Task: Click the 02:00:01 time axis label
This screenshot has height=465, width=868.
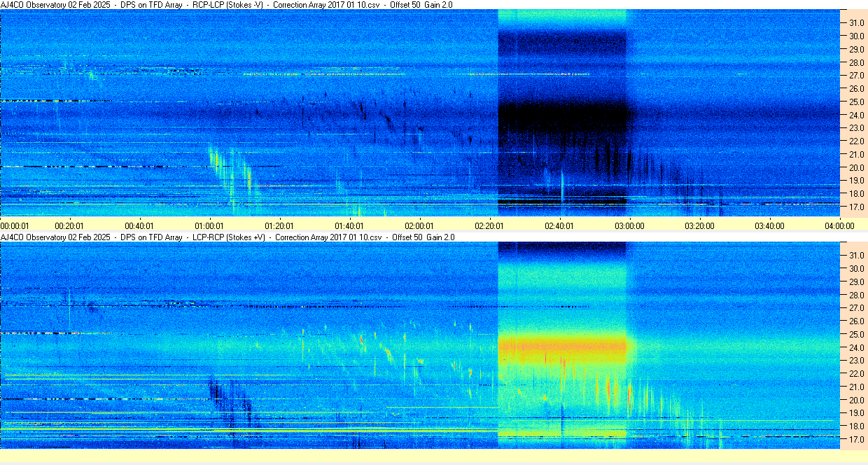Action: [x=419, y=225]
